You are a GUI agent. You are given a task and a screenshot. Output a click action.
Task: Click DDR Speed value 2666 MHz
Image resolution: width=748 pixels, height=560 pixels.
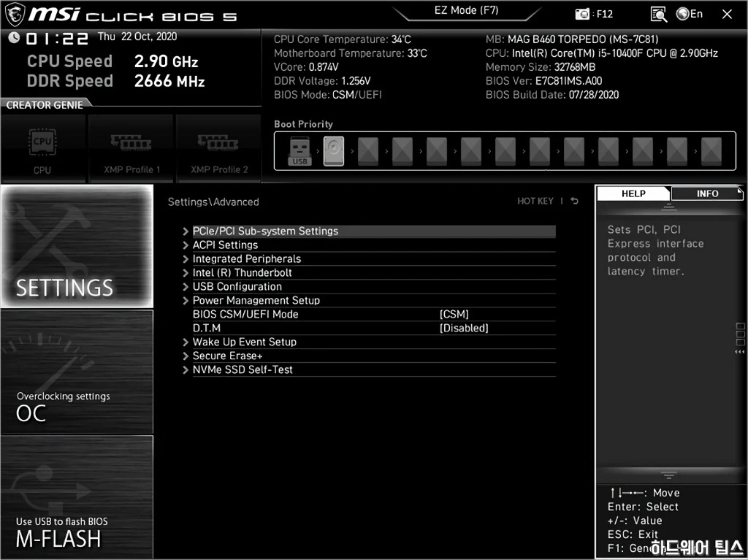[169, 81]
